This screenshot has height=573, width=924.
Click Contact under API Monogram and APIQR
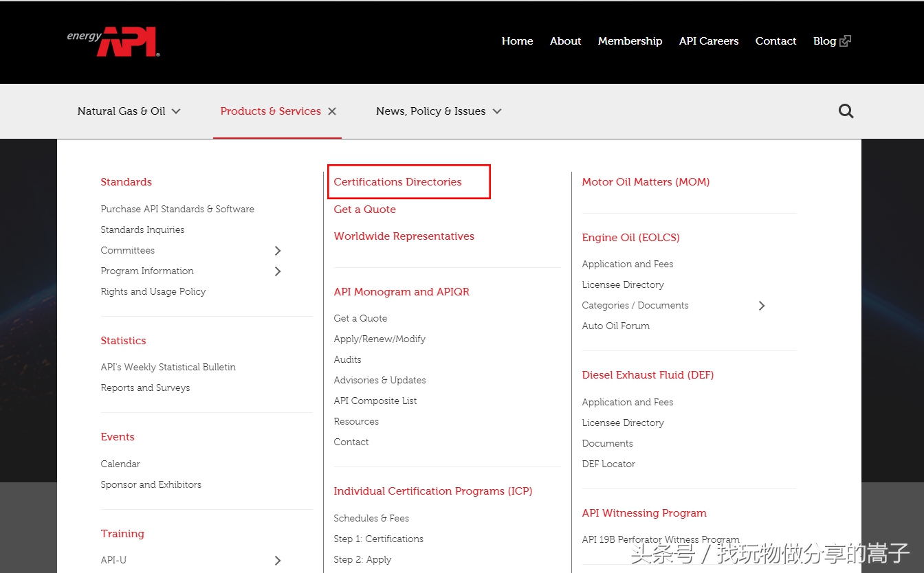(351, 442)
